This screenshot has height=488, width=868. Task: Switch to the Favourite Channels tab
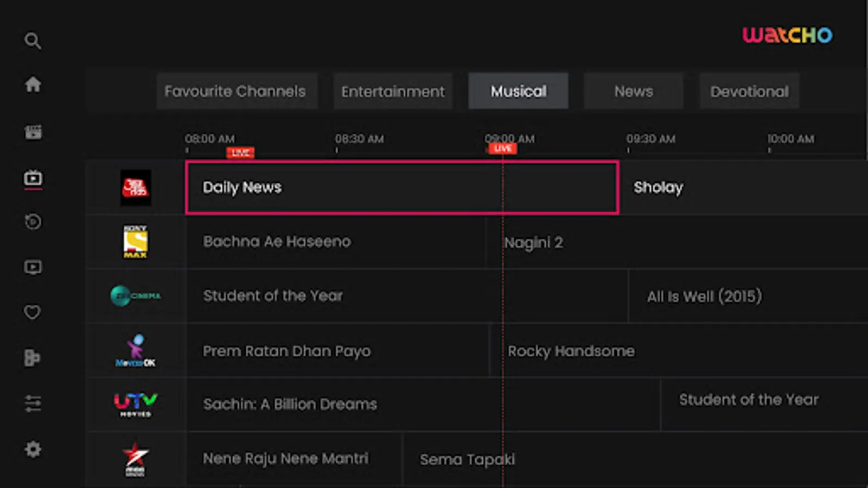237,91
